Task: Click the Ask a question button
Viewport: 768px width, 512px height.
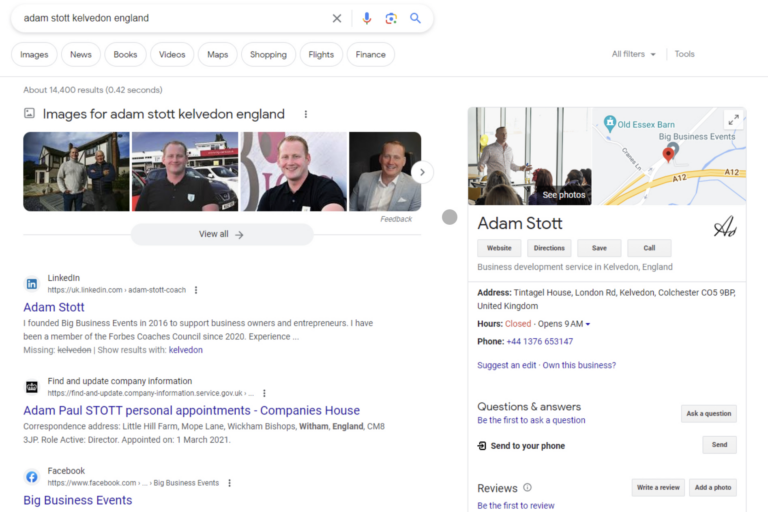Action: point(708,414)
